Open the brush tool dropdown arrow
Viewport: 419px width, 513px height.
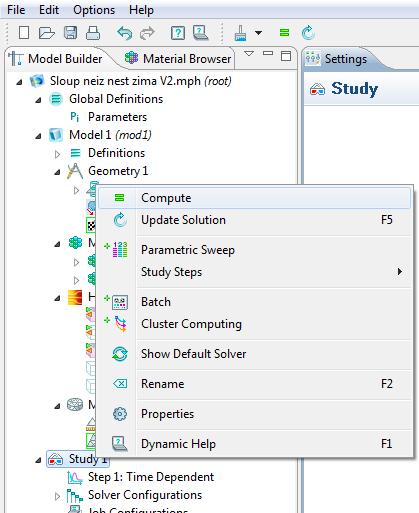258,33
